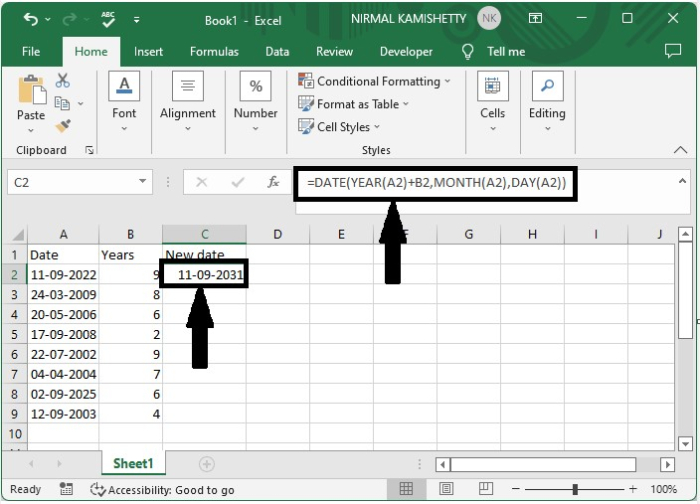Open the Name Box dropdown arrow
The image size is (700, 504).
click(x=143, y=181)
